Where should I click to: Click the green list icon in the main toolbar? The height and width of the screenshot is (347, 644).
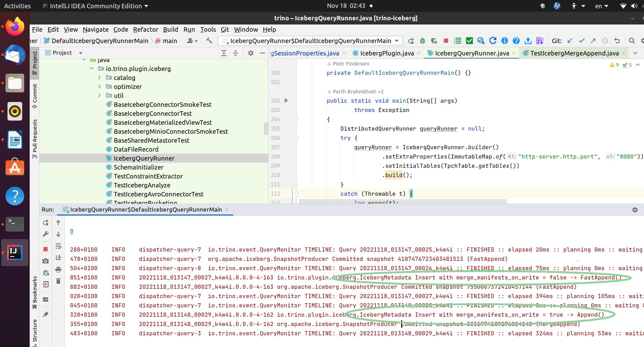[x=458, y=41]
